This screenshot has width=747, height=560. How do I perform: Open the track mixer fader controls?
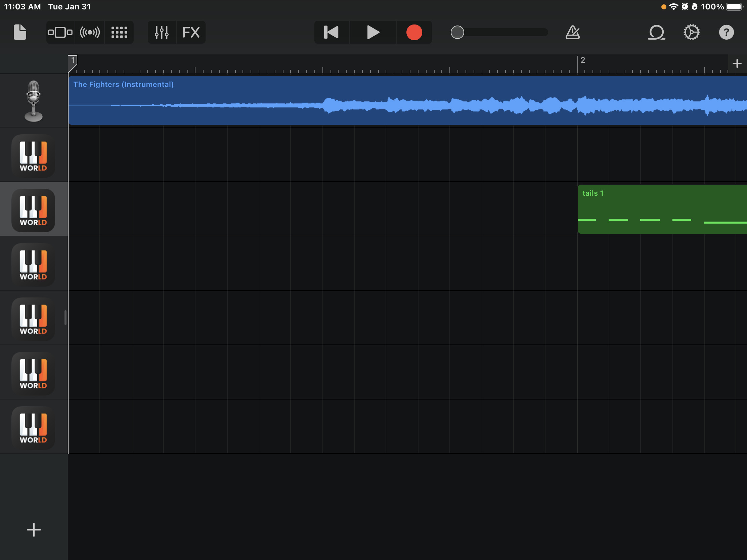tap(162, 32)
